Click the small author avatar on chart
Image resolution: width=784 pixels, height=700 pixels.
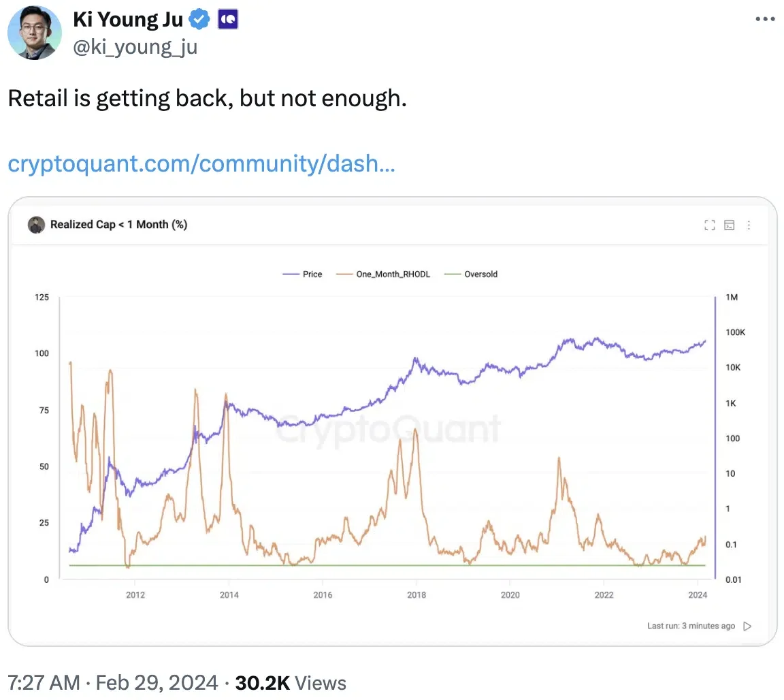click(36, 225)
